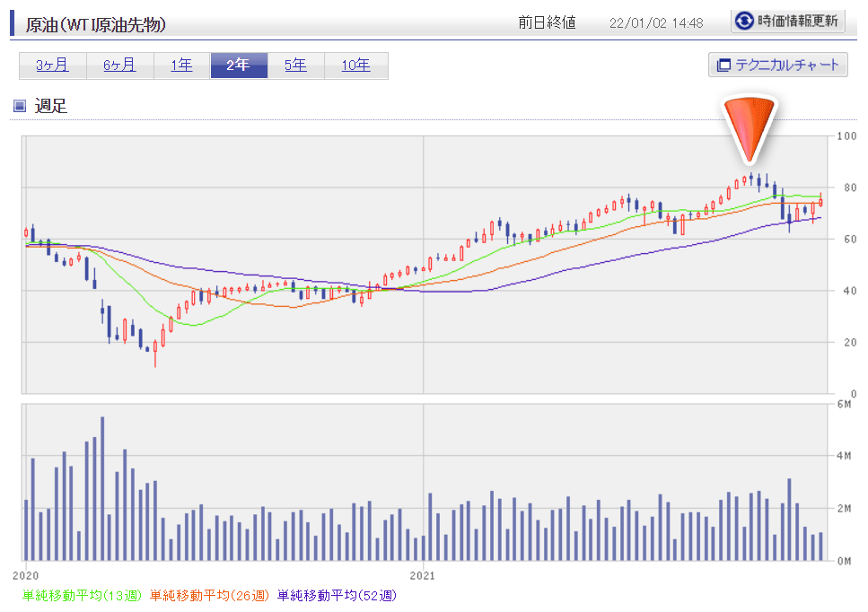Click the 前日終値 timestamp text

pos(655,22)
